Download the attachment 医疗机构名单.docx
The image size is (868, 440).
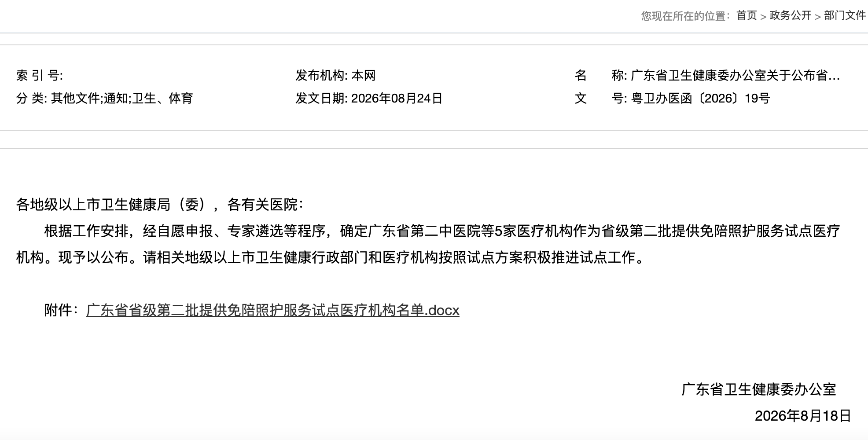pos(273,310)
